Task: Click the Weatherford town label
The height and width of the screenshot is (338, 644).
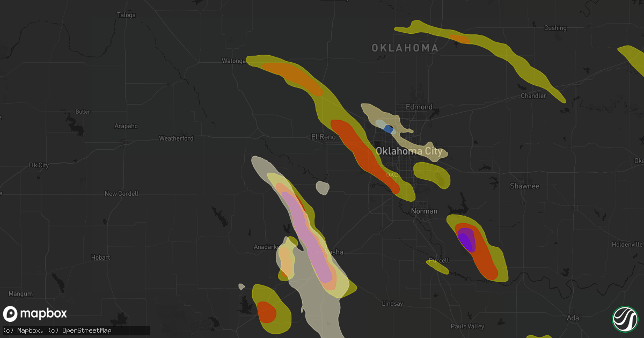Action: click(x=176, y=138)
